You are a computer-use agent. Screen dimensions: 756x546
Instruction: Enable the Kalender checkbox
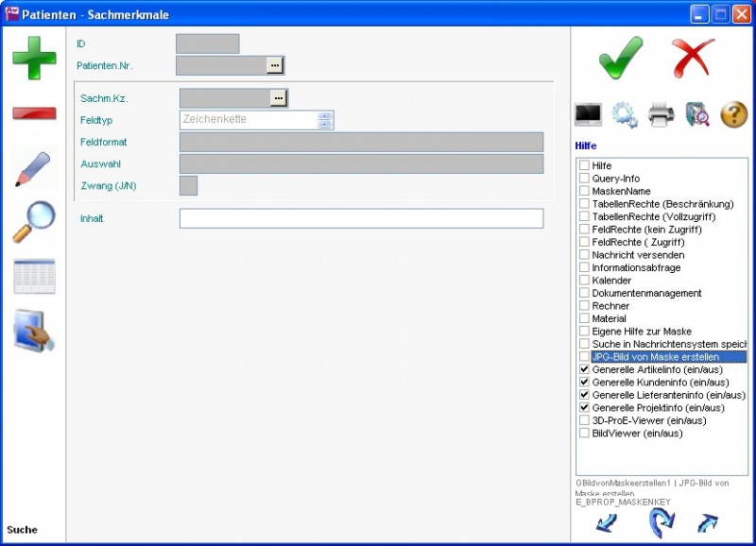[584, 281]
